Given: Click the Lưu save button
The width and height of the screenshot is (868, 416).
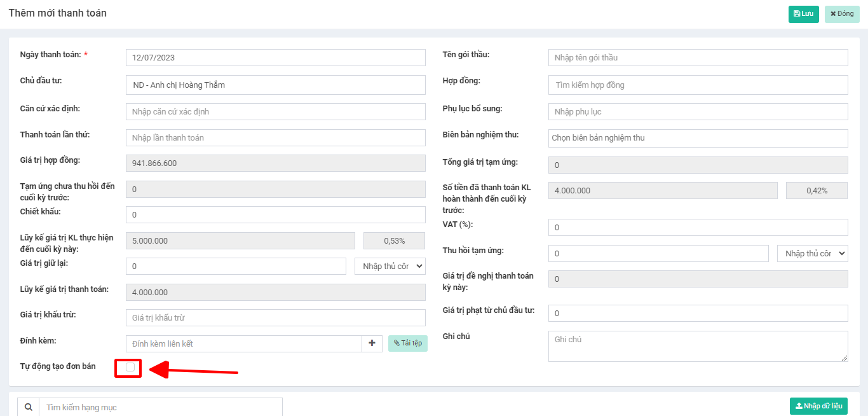Looking at the screenshot, I should click(803, 14).
